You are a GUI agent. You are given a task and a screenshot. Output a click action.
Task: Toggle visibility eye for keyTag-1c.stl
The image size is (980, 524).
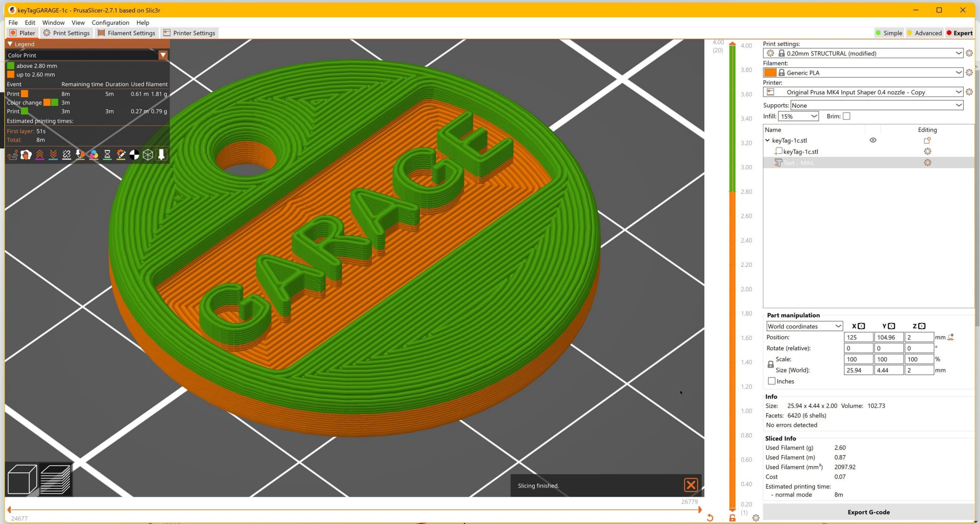[873, 140]
